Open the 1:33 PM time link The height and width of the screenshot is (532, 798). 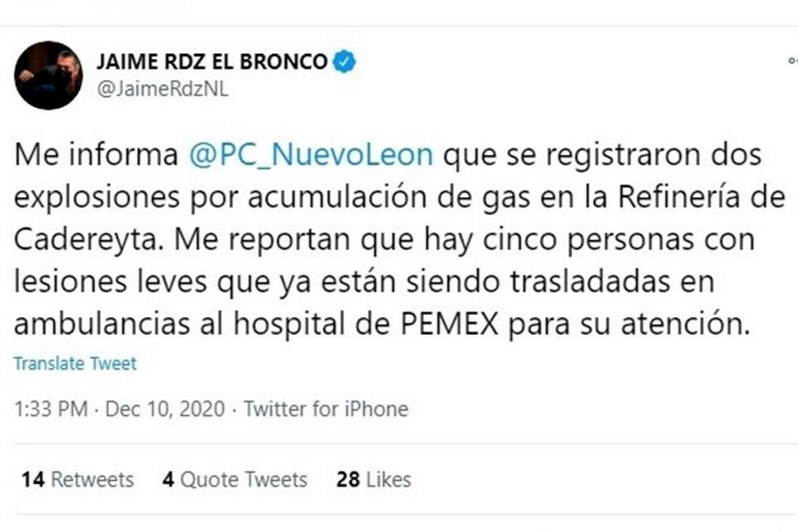click(x=51, y=409)
